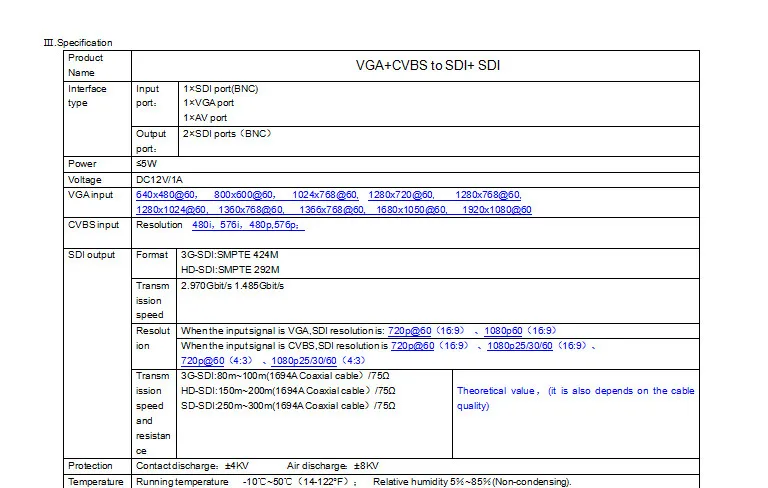Open the 1366x768@60 link
Viewport: 768px width, 488px height.
332,210
